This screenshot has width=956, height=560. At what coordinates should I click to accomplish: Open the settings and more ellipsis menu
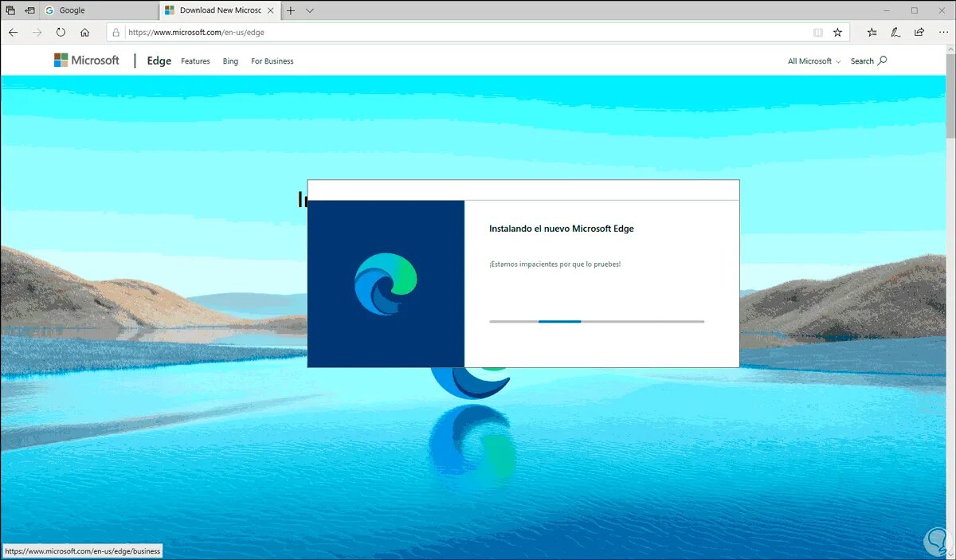942,33
